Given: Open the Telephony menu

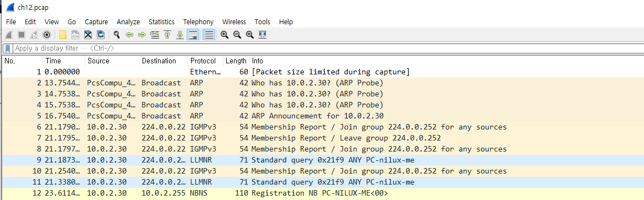Looking at the screenshot, I should (x=198, y=22).
